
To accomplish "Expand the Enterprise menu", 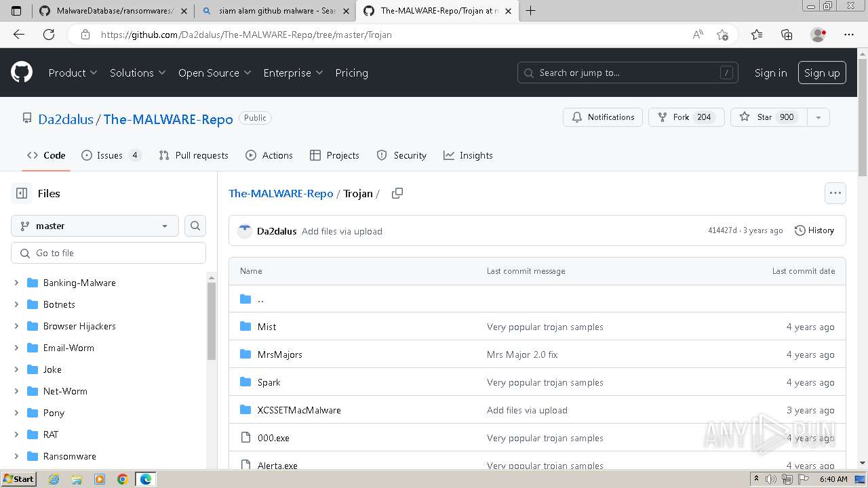I will [293, 73].
